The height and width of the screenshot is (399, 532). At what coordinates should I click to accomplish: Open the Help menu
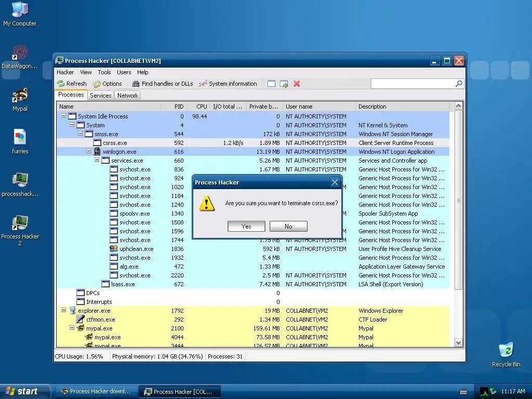142,72
